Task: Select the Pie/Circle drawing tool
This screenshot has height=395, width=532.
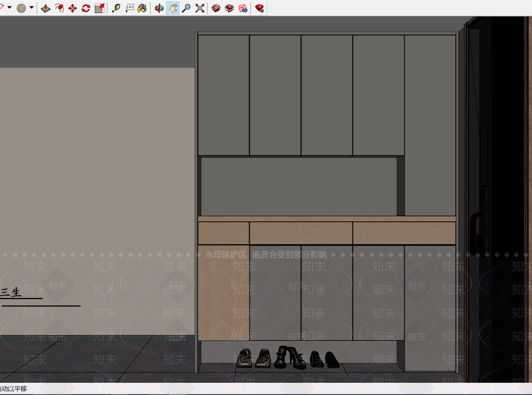Action: [21, 8]
